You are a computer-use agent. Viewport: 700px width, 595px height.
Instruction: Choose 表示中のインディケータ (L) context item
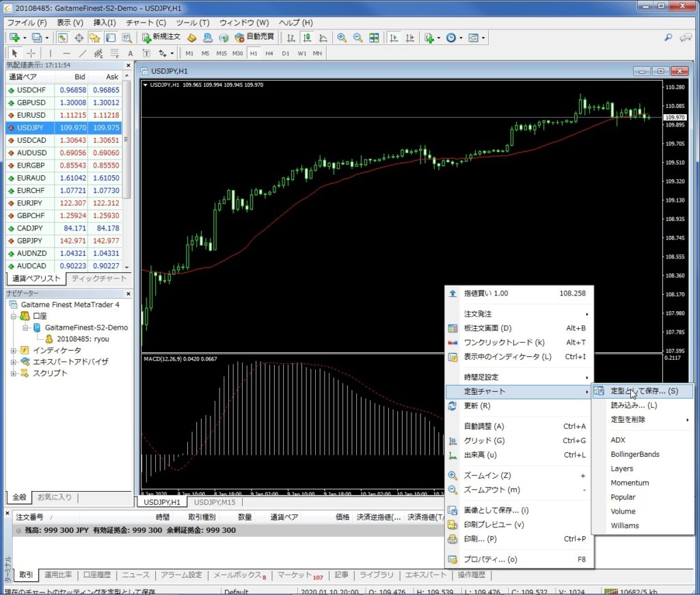coord(520,356)
